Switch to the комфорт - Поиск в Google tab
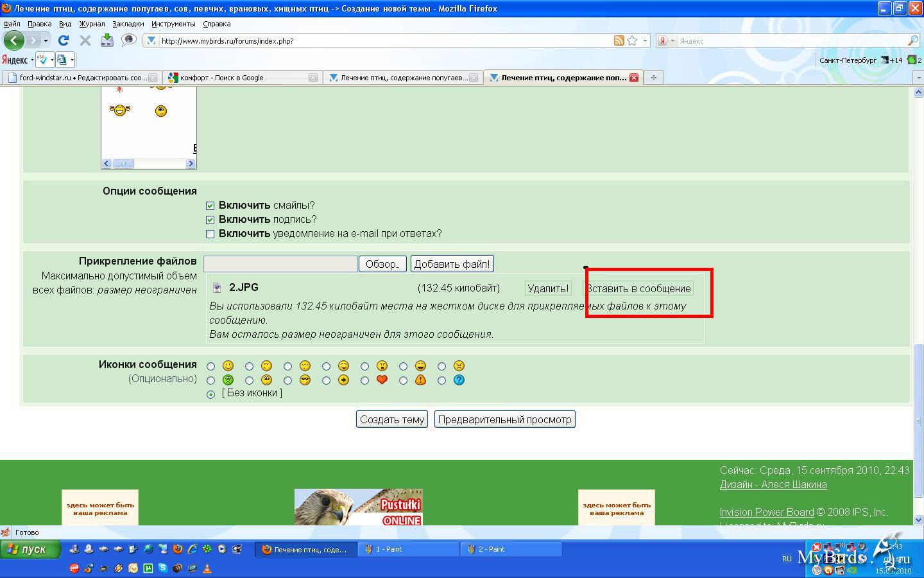924x578 pixels. (x=241, y=78)
